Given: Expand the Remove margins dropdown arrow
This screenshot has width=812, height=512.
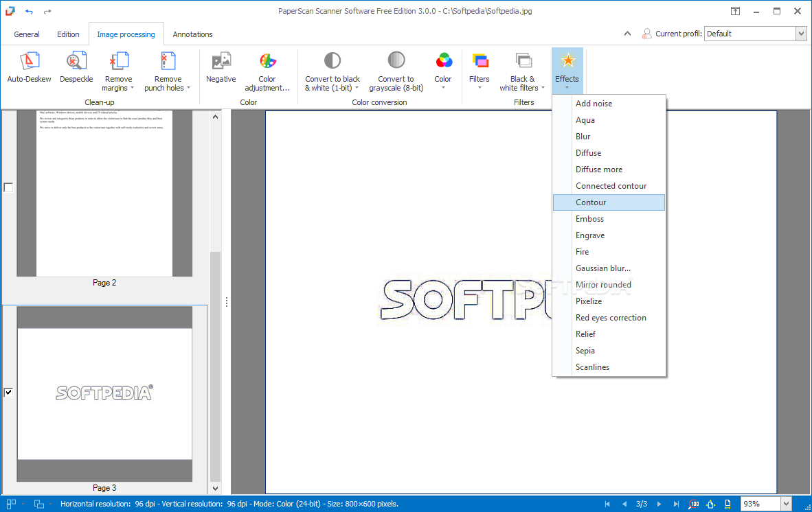Looking at the screenshot, I should tap(132, 88).
